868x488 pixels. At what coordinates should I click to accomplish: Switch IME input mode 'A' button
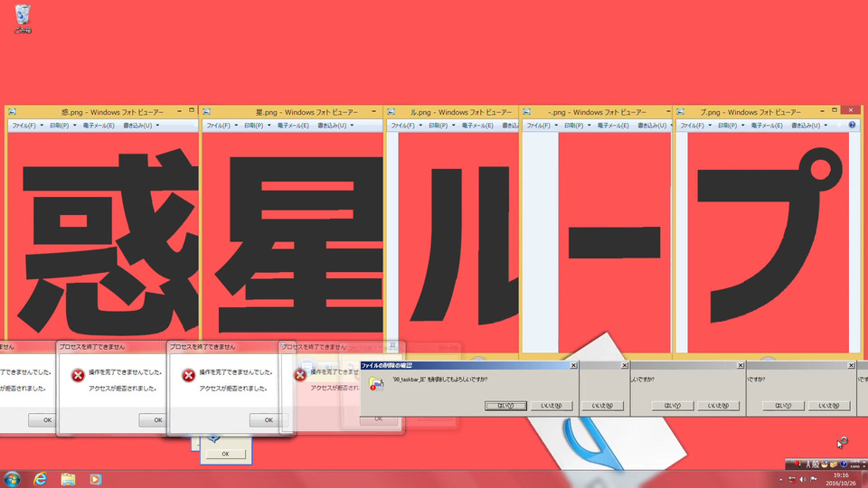click(x=808, y=464)
